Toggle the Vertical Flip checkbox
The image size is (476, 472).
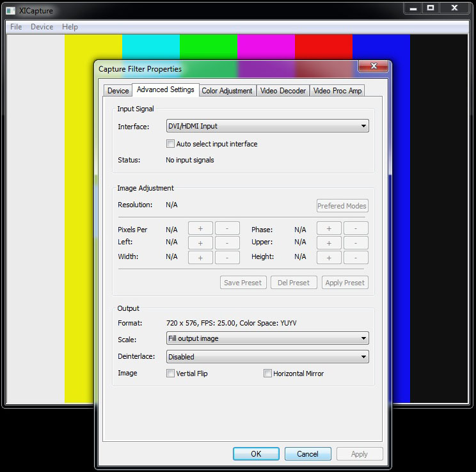click(x=171, y=373)
